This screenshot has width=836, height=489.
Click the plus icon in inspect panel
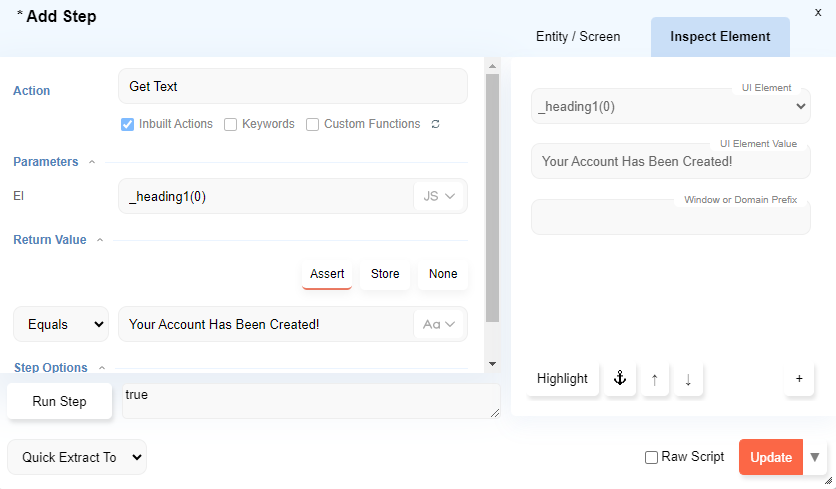(799, 379)
